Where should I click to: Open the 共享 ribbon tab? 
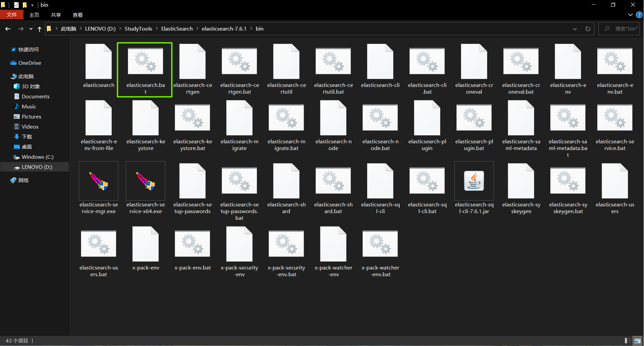(56, 15)
